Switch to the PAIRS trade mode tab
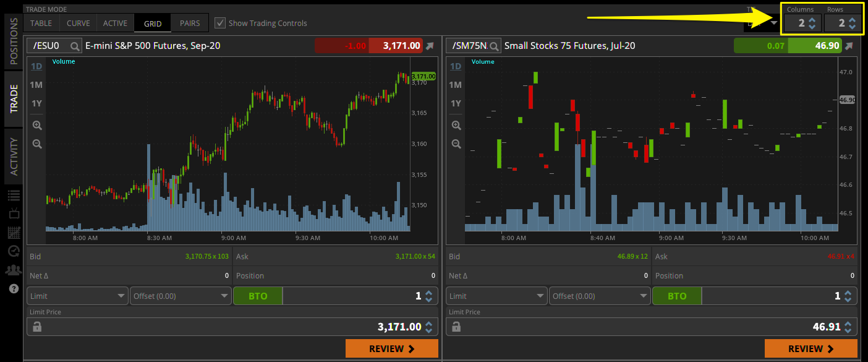Screen dimensions: 868x362 (x=189, y=23)
